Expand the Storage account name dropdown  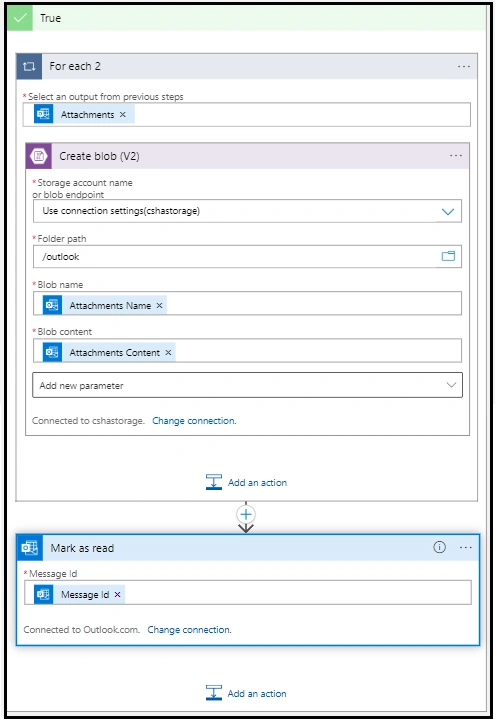pyautogui.click(x=448, y=211)
